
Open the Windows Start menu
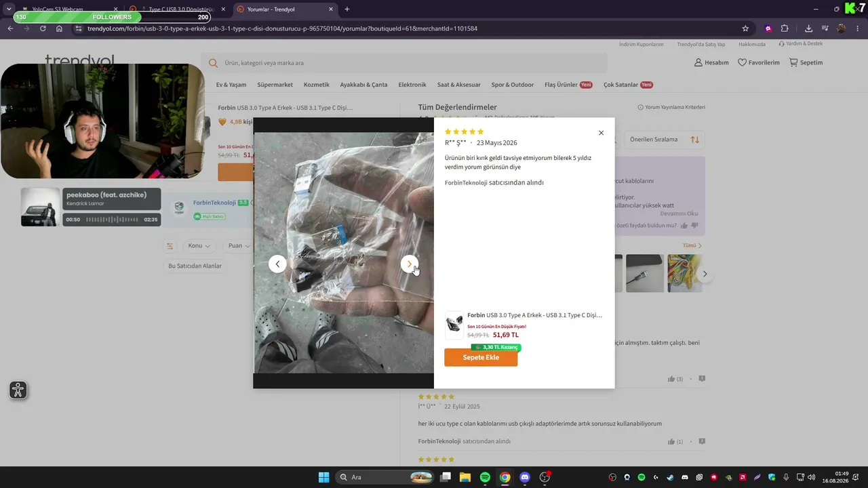coord(323,477)
